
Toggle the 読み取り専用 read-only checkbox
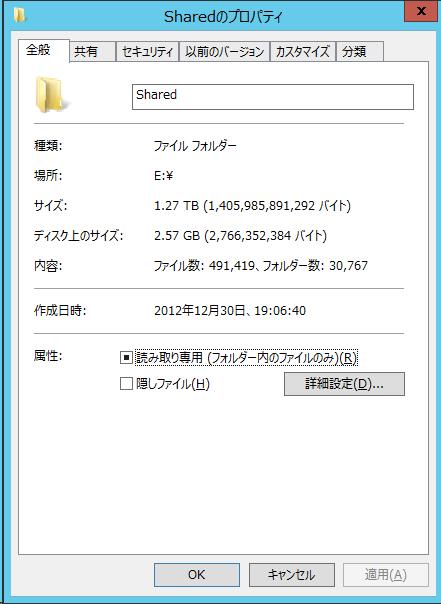(126, 358)
